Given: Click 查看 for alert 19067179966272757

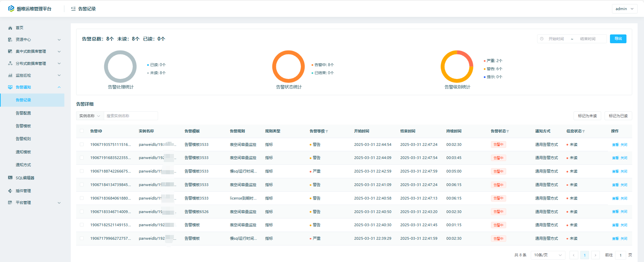Looking at the screenshot, I should [x=615, y=239].
